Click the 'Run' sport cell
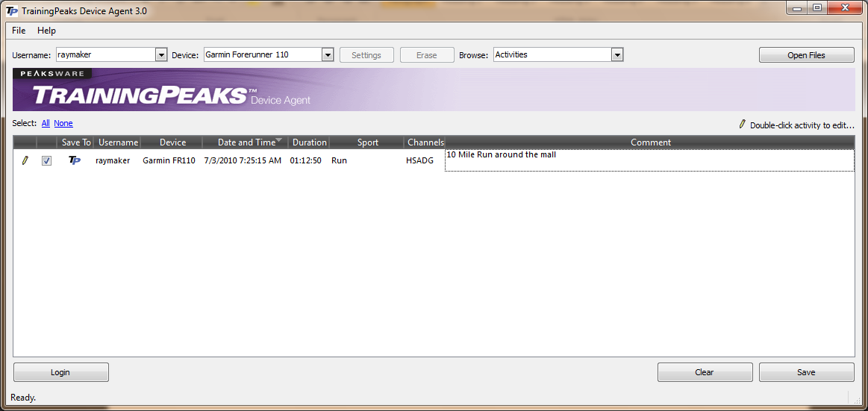 point(340,160)
